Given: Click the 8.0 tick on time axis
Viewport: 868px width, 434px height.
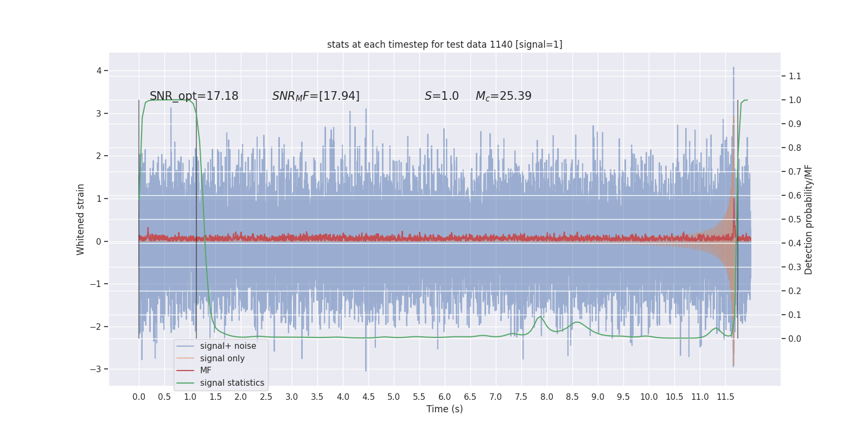Looking at the screenshot, I should (x=547, y=397).
